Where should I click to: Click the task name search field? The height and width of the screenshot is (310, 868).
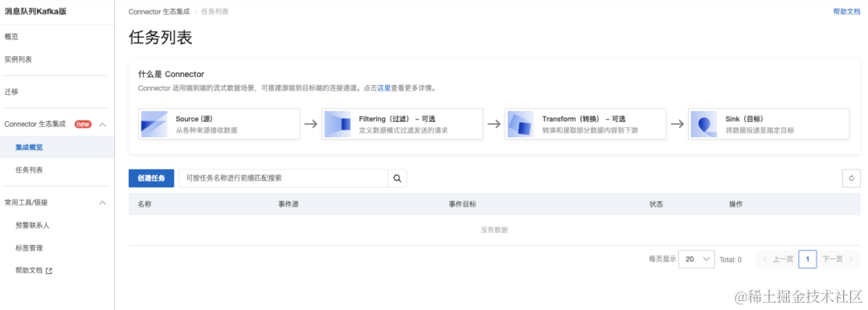point(283,178)
